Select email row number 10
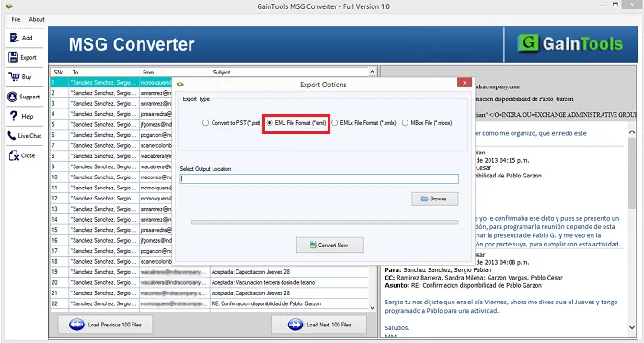Screen dimensions: 644x343 coord(111,177)
